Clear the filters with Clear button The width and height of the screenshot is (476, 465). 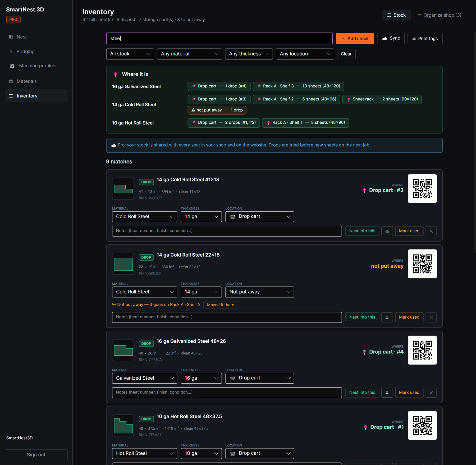point(346,54)
